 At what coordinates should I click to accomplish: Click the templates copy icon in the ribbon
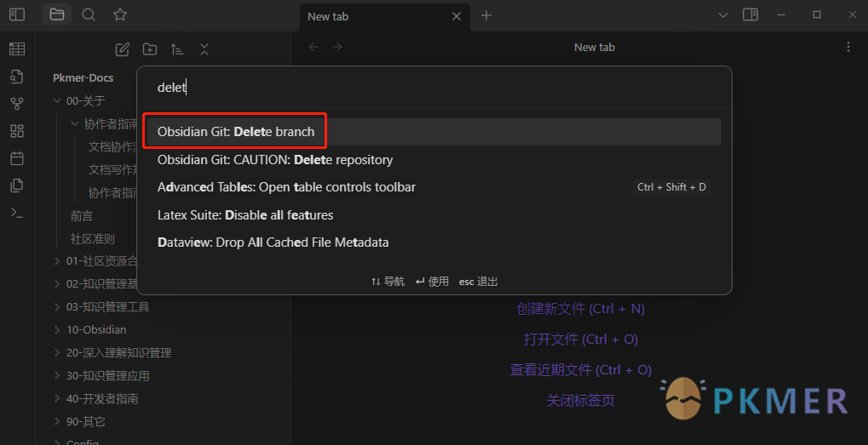(17, 185)
